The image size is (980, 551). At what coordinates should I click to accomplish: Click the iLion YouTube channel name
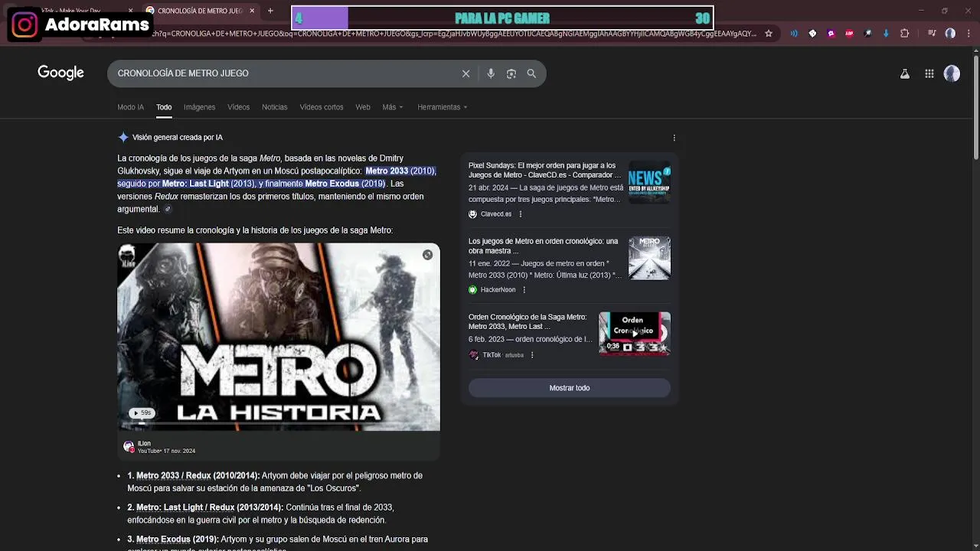coord(144,444)
